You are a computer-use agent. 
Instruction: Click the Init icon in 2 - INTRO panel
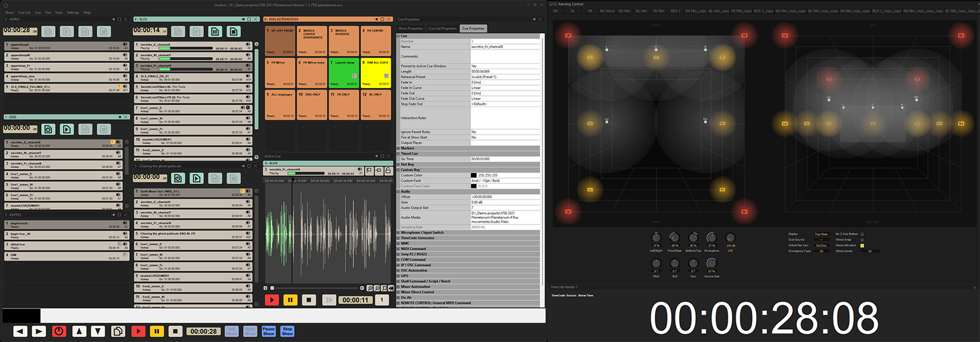[x=48, y=31]
